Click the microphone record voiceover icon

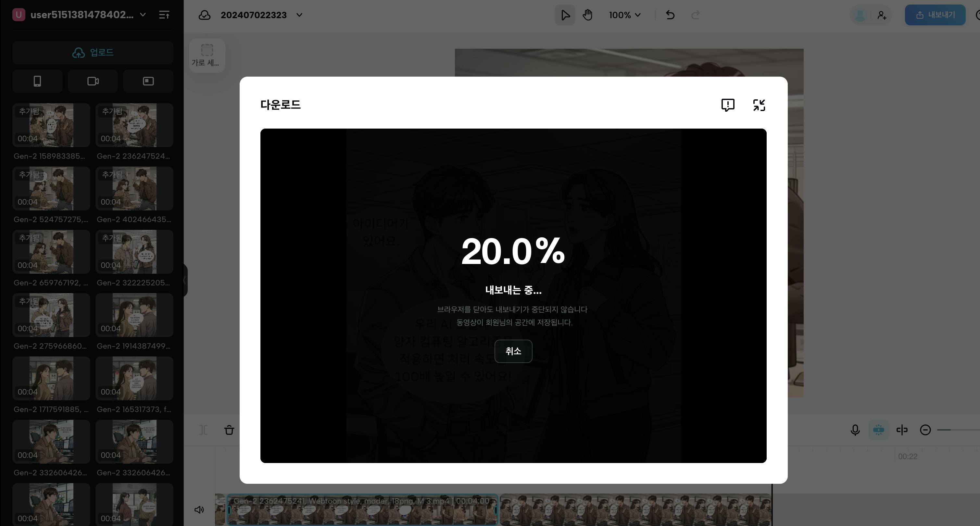coord(855,430)
